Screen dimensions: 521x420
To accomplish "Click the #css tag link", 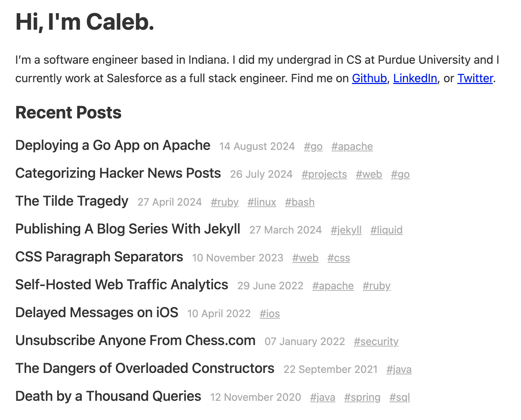I will [x=339, y=258].
